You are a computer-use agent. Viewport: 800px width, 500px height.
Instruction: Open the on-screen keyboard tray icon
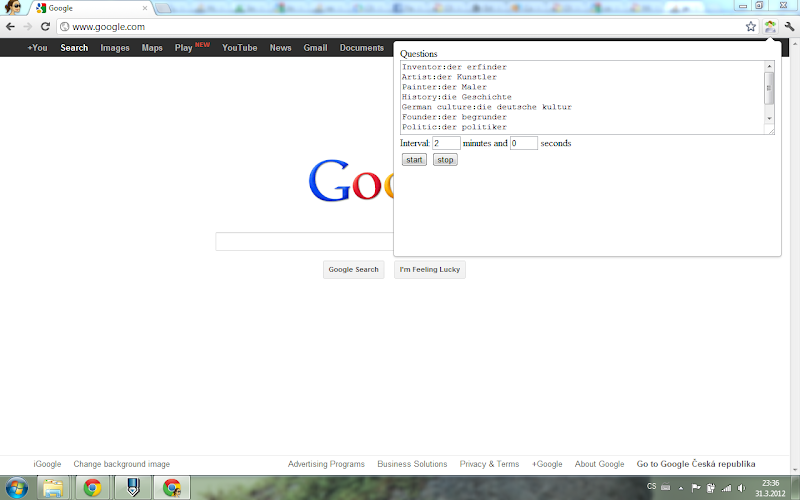click(x=665, y=487)
